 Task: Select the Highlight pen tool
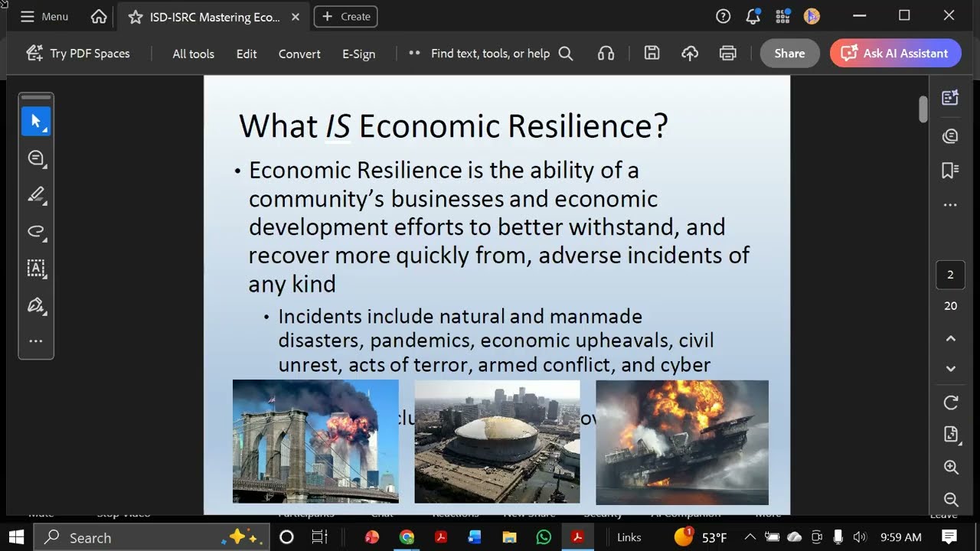(x=36, y=195)
